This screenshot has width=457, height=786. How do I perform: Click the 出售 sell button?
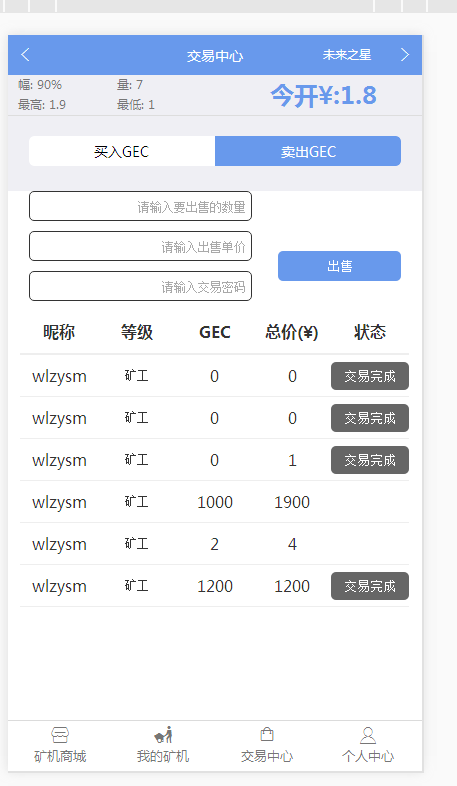[x=340, y=266]
